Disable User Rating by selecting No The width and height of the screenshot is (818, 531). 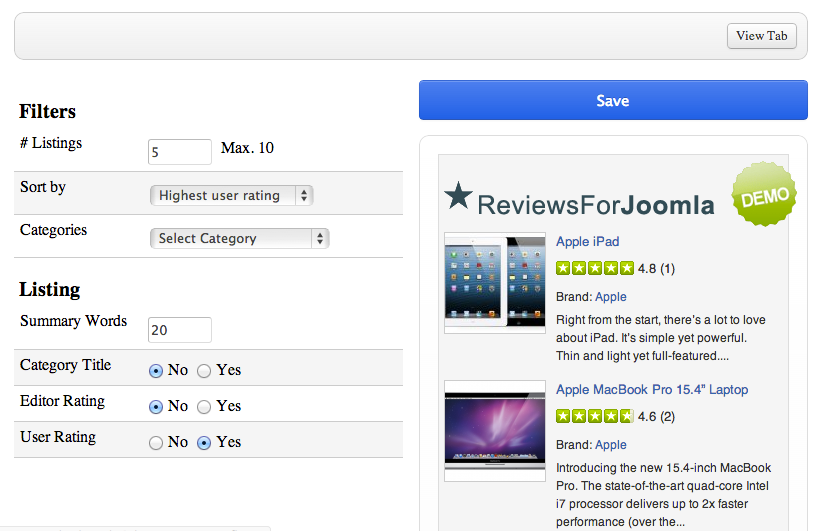[x=156, y=443]
